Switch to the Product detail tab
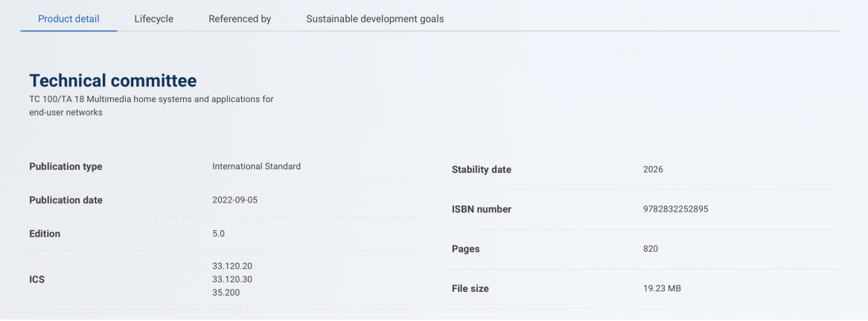This screenshot has height=321, width=868. point(68,19)
